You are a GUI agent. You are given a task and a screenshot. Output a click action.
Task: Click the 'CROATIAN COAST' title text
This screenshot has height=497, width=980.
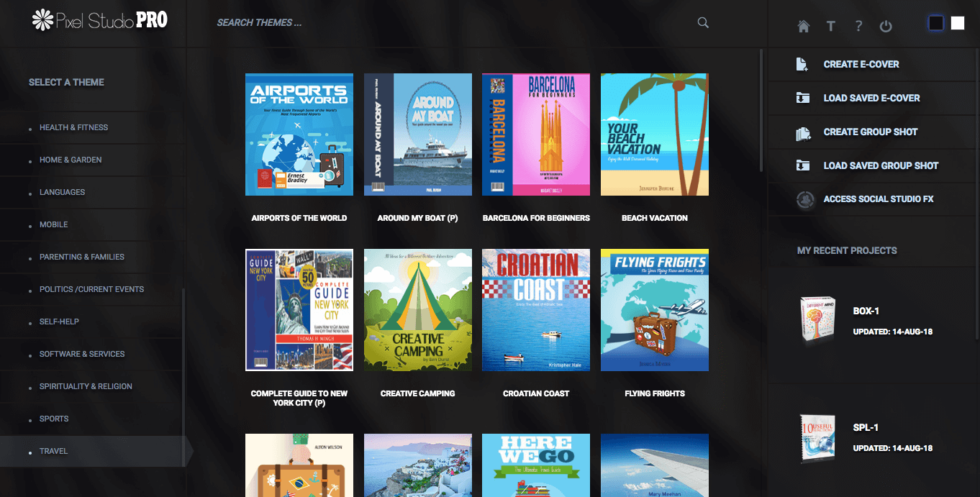(536, 393)
